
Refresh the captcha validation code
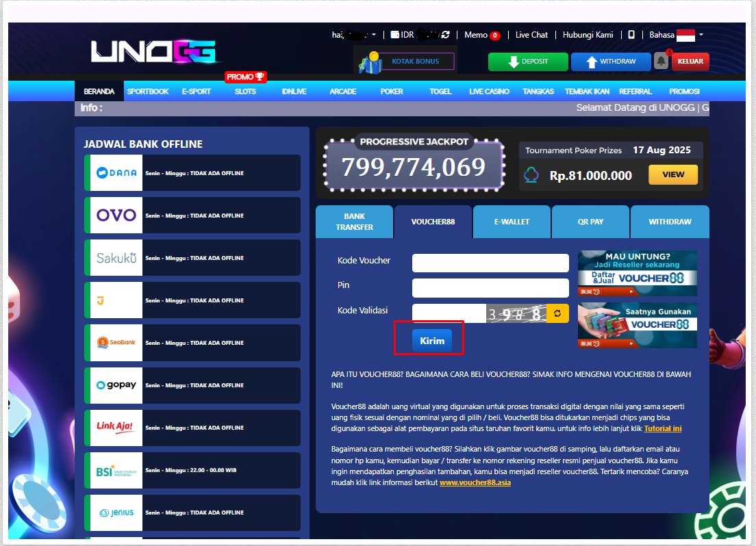pos(557,313)
